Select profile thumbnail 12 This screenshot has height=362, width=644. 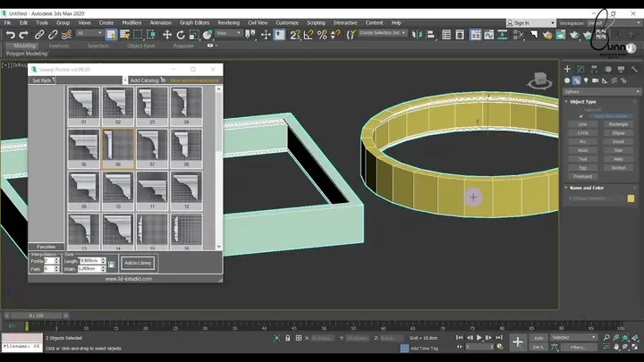point(186,190)
